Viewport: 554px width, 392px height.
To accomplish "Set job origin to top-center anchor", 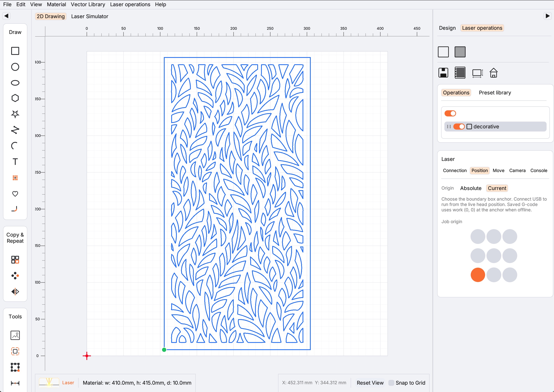I will pyautogui.click(x=494, y=237).
